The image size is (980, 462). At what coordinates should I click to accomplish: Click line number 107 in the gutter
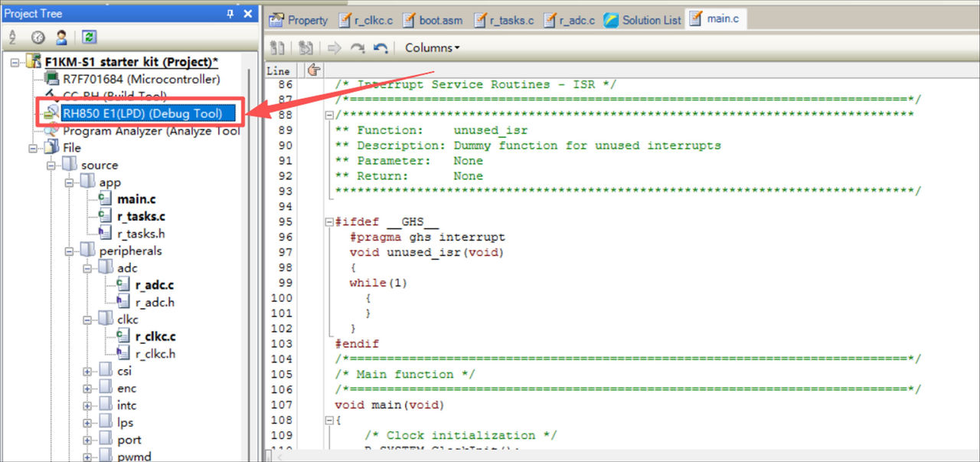[282, 405]
